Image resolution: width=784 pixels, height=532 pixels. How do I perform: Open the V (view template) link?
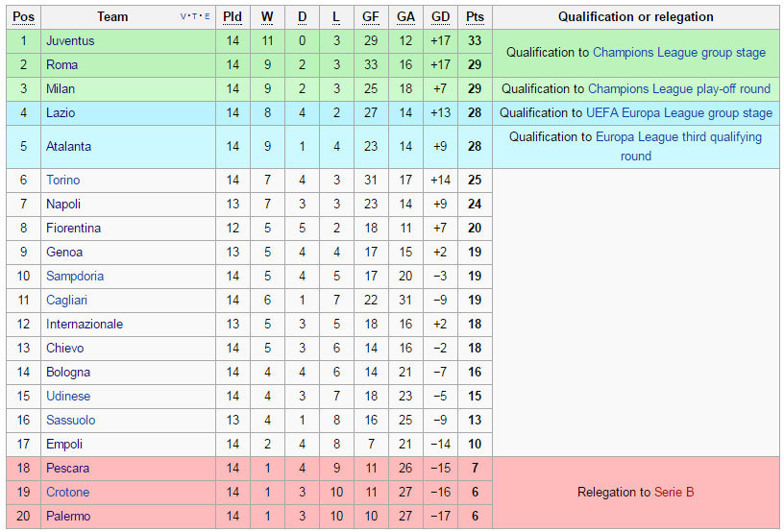point(183,16)
